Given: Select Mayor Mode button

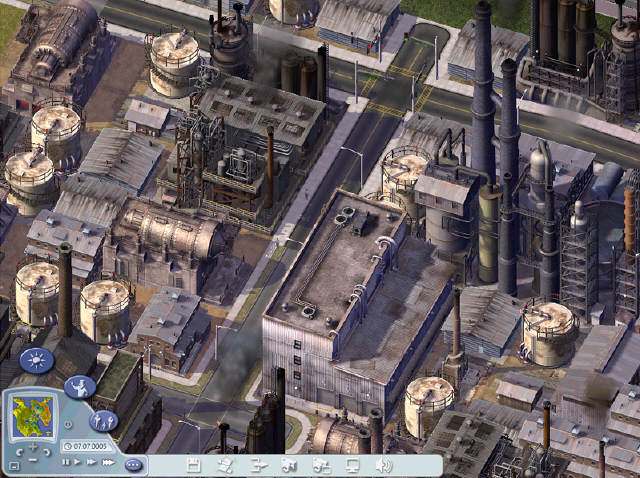Looking at the screenshot, I should click(79, 386).
